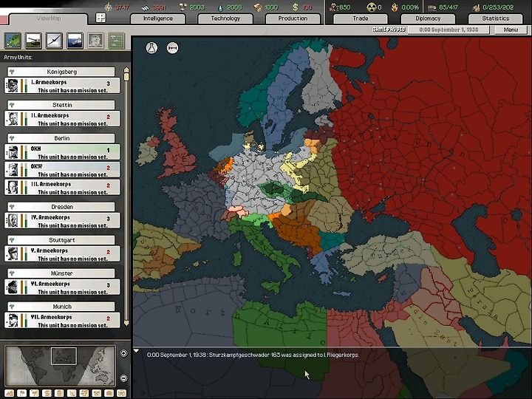532x399 pixels.
Task: Select the V. Armeekorps unit row
Action: coord(62,253)
